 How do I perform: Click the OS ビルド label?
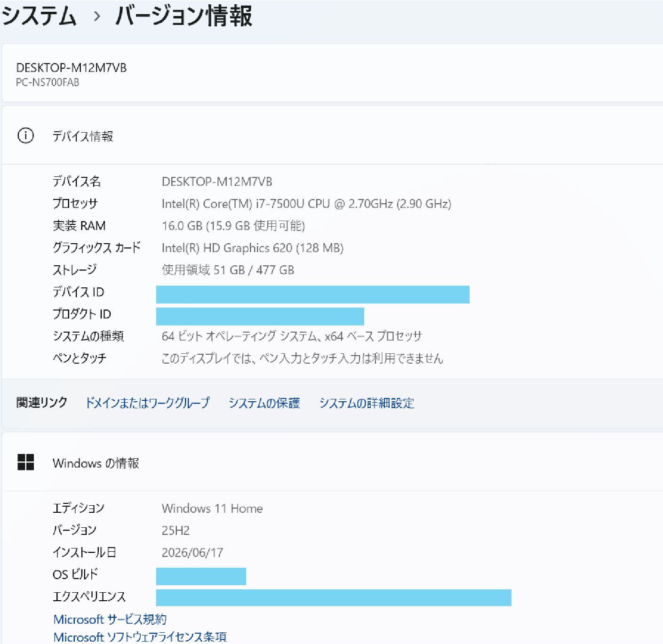tap(75, 574)
